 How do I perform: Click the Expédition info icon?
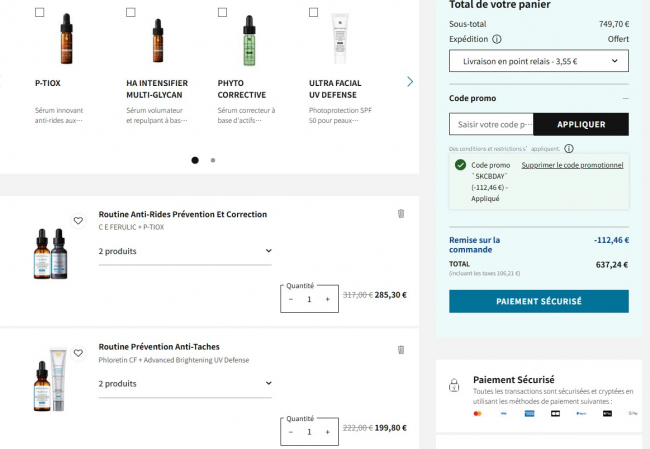pos(497,39)
